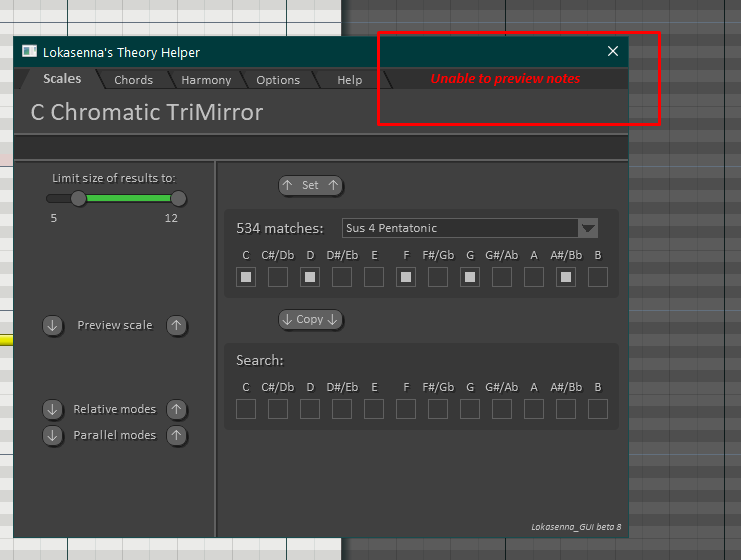Click the up arrow beside Preview scale
The image size is (741, 560).
tap(176, 325)
